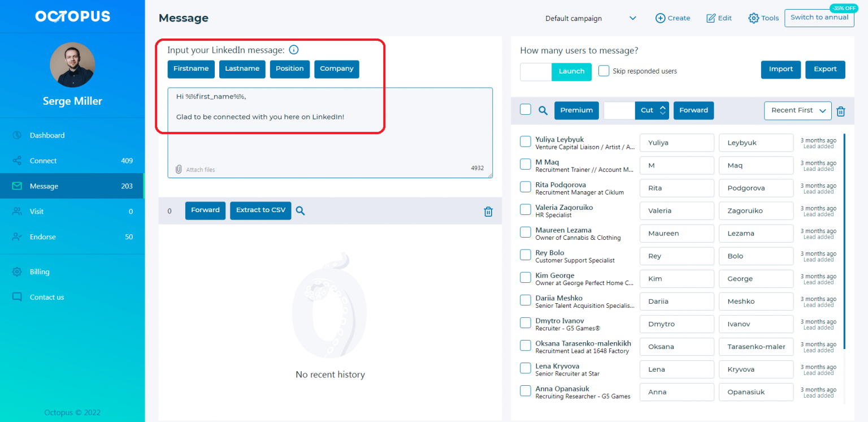Check the box next to Yuliya Leybyuk
Image resolution: width=868 pixels, height=422 pixels.
tap(525, 142)
